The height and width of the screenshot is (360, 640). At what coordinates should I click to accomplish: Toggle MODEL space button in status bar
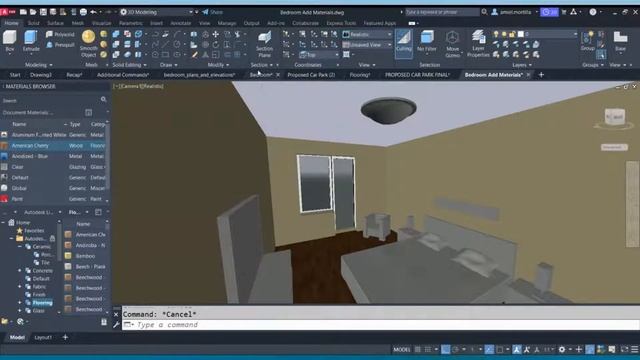402,349
